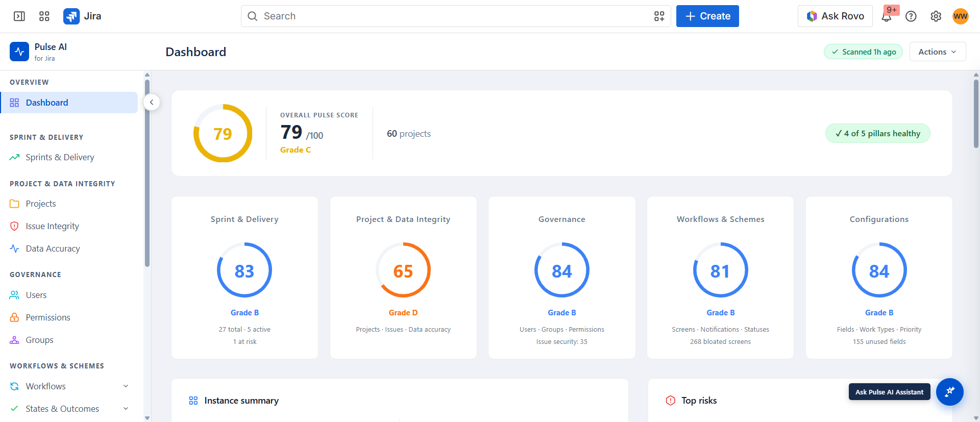This screenshot has width=980, height=422.
Task: Click the Ask Rovo logo icon
Action: click(x=812, y=16)
